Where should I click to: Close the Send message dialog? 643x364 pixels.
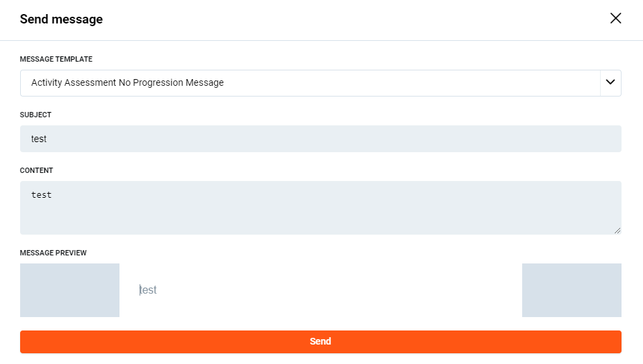[615, 19]
